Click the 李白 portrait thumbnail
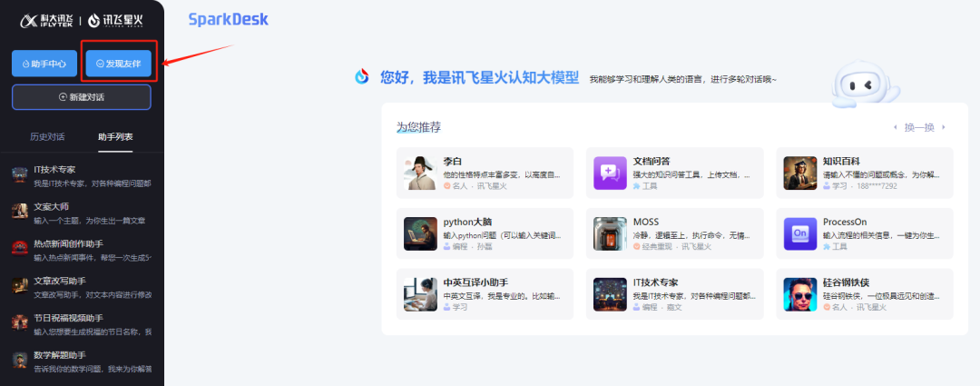 click(420, 173)
